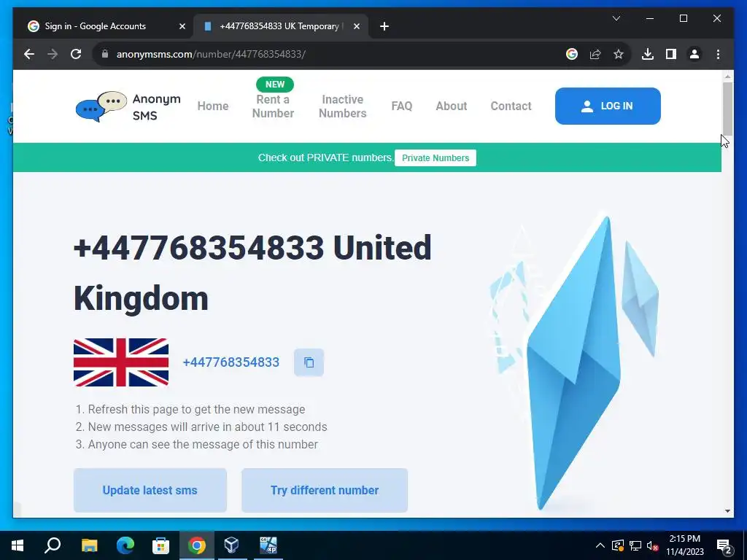Viewport: 747px width, 560px height.
Task: Click text Anyone can see the message of this number
Action: [x=203, y=444]
